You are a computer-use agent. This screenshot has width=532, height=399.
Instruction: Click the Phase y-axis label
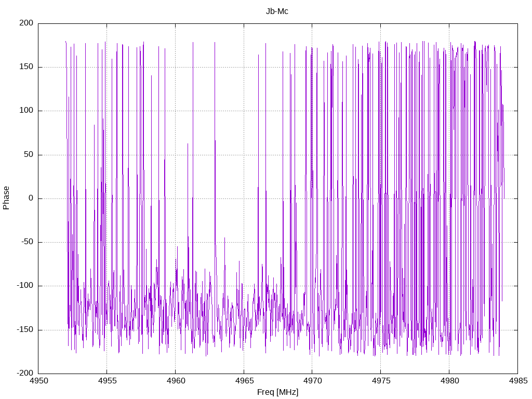[x=6, y=198]
